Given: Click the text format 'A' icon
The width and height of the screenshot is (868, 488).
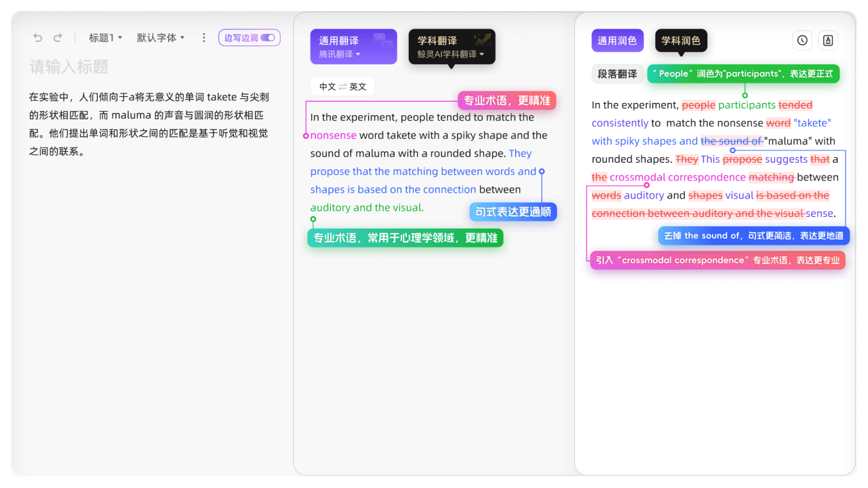Looking at the screenshot, I should (828, 41).
